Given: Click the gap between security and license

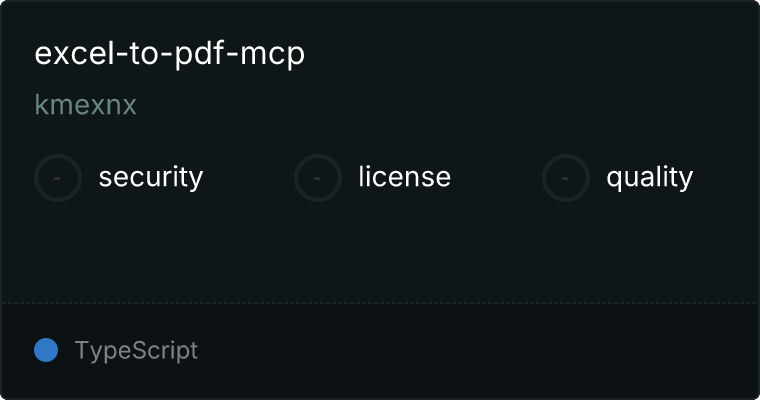Looking at the screenshot, I should pos(248,178).
